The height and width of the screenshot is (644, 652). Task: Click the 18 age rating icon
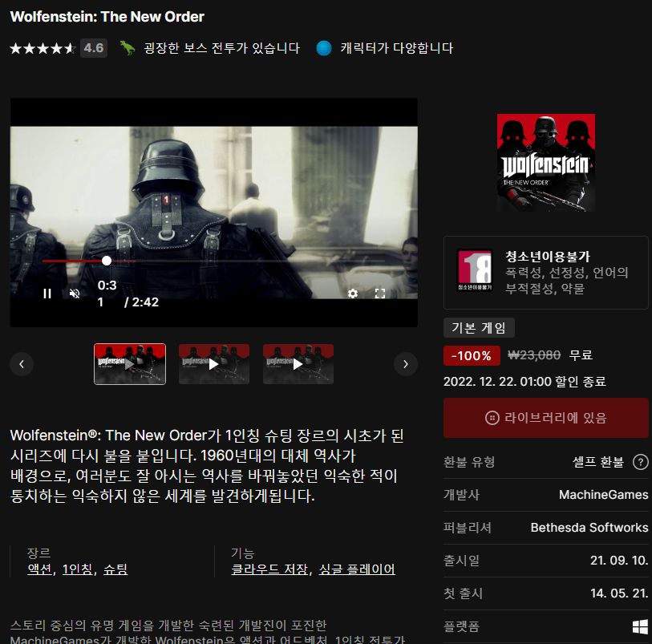click(x=475, y=270)
